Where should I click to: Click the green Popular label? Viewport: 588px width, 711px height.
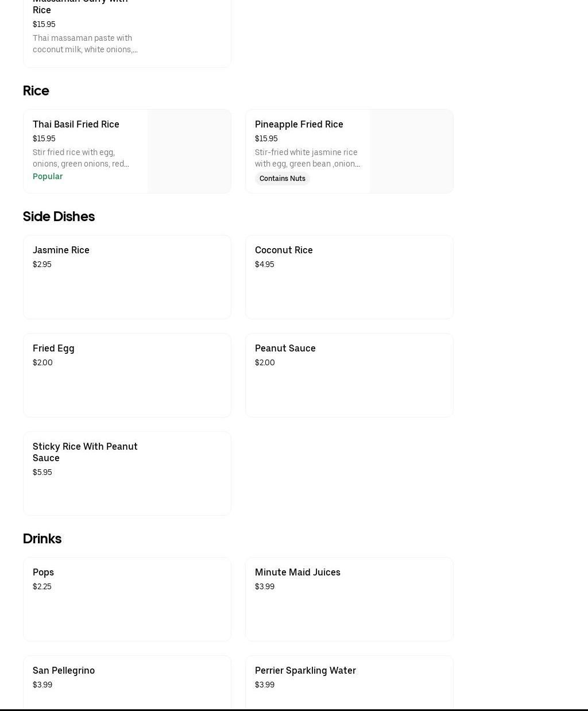(x=48, y=176)
